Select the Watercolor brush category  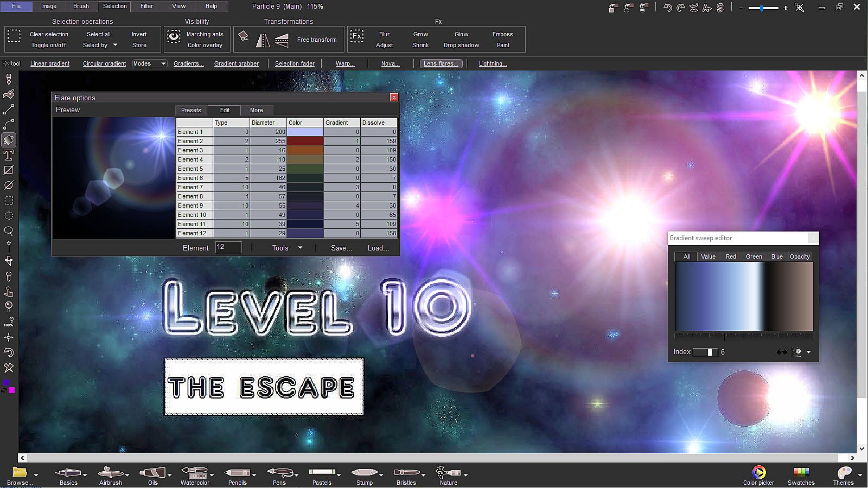point(194,473)
